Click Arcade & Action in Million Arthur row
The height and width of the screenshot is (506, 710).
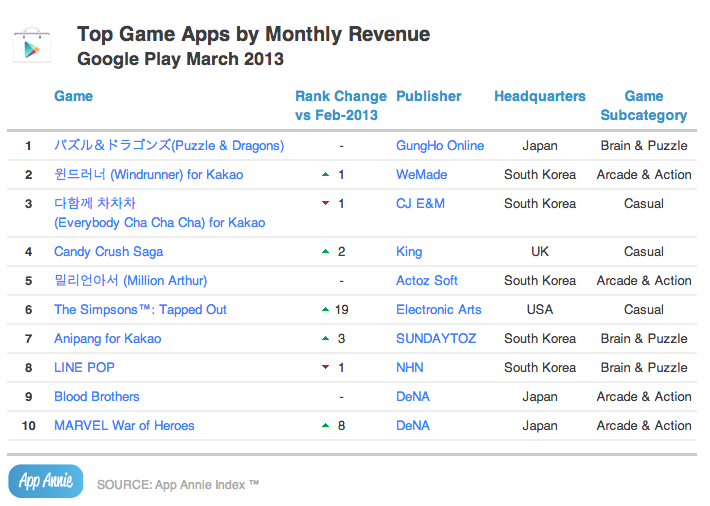pyautogui.click(x=644, y=280)
